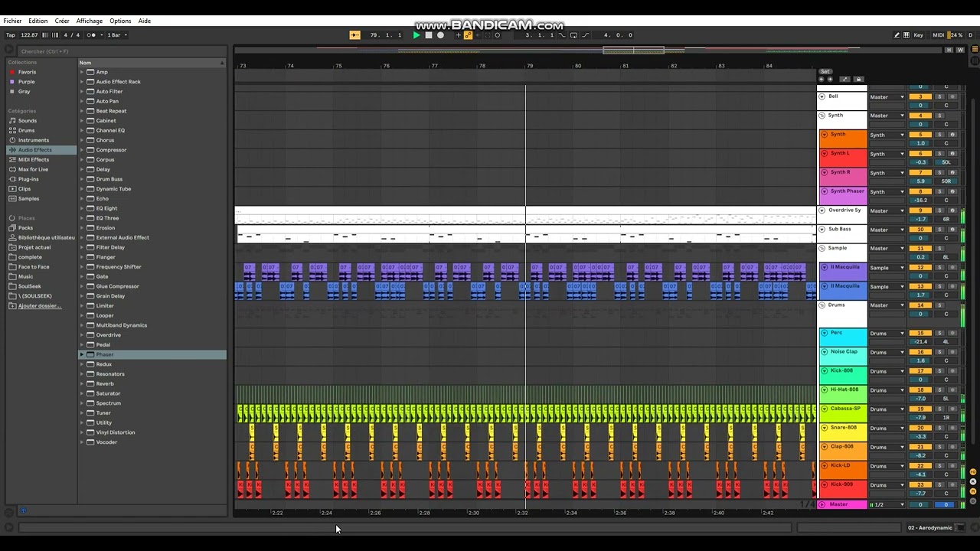Open the Drums category in browser

[x=26, y=130]
